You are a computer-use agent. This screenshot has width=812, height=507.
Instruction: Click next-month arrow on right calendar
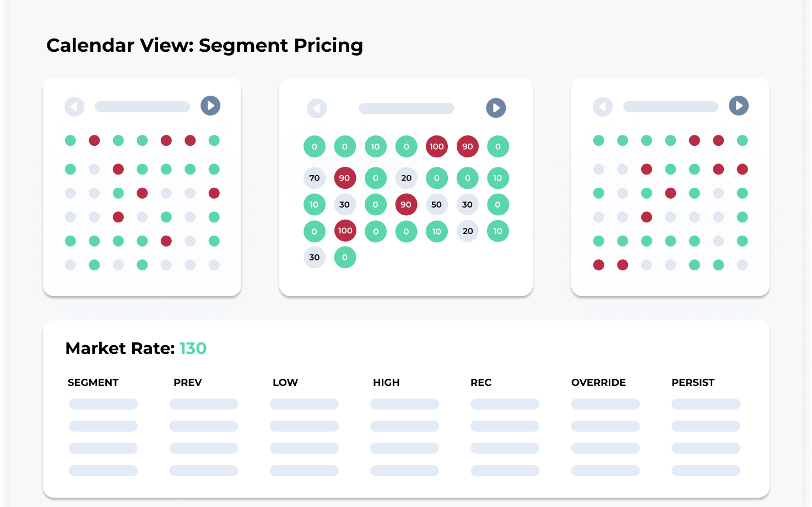coord(739,106)
